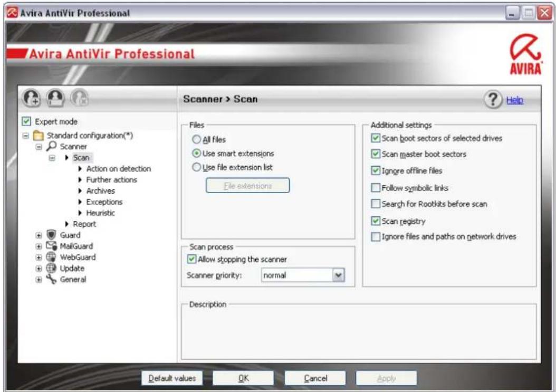This screenshot has width=556, height=392.
Task: Open Heuristic settings in tree
Action: (100, 213)
